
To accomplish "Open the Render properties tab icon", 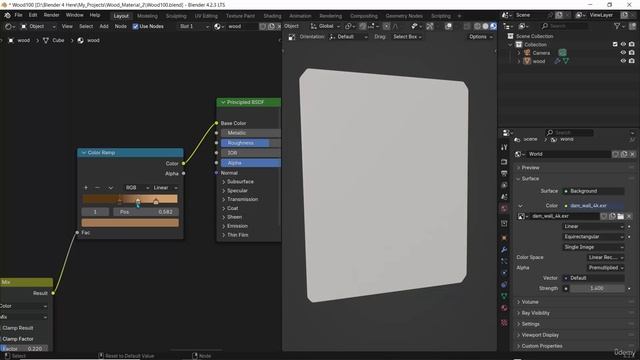I will click(x=504, y=162).
